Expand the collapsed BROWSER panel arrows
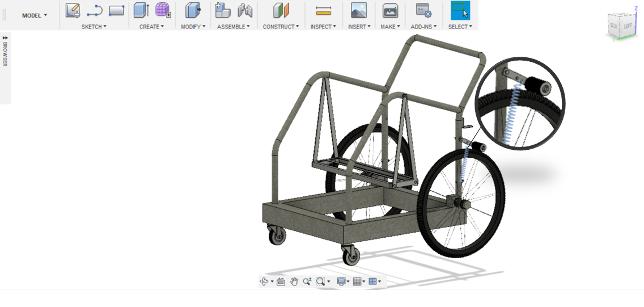644x307 pixels. [x=5, y=38]
